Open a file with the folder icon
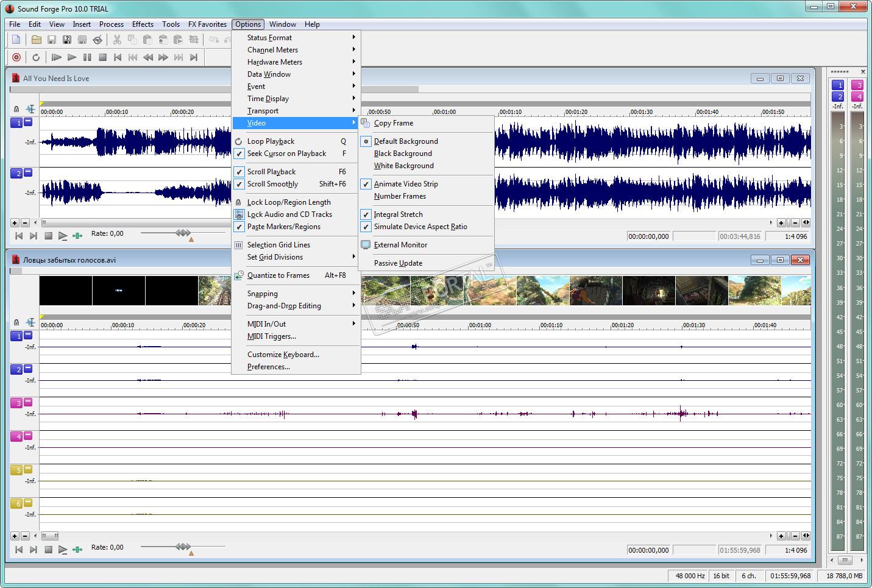The height and width of the screenshot is (588, 872). [37, 40]
